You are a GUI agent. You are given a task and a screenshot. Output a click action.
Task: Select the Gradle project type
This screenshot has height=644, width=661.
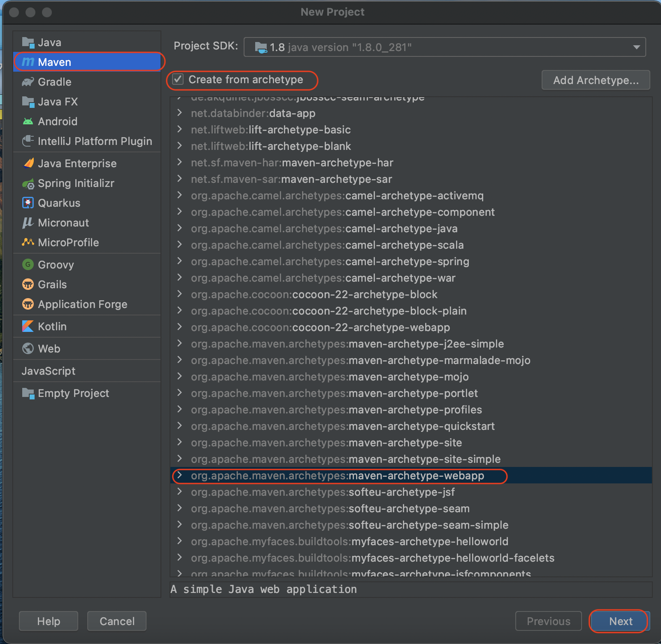coord(87,82)
